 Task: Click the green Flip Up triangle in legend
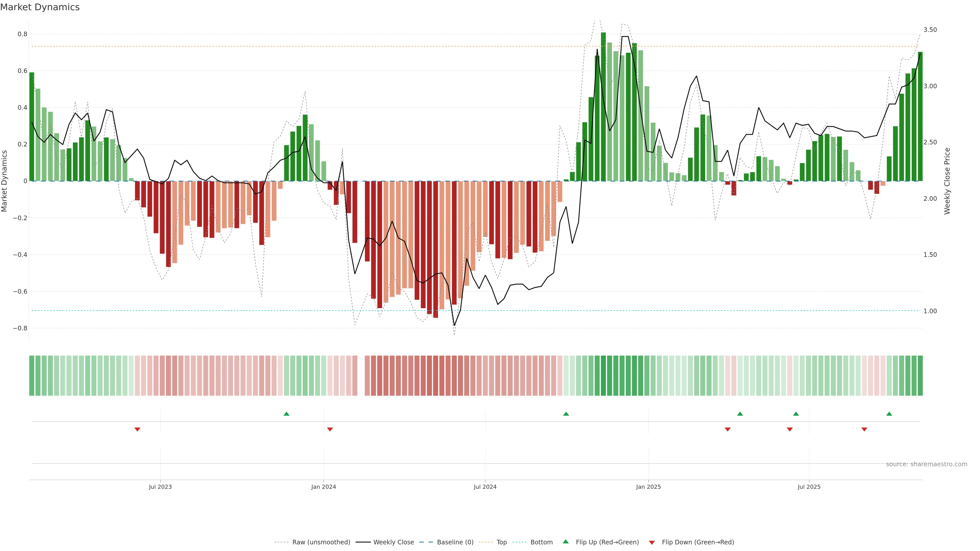pos(566,542)
